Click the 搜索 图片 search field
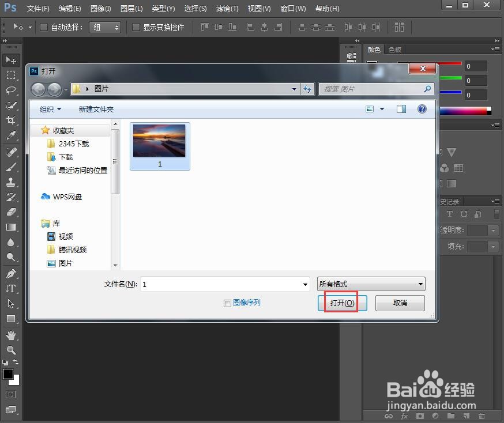This screenshot has height=423, width=504. [x=376, y=89]
